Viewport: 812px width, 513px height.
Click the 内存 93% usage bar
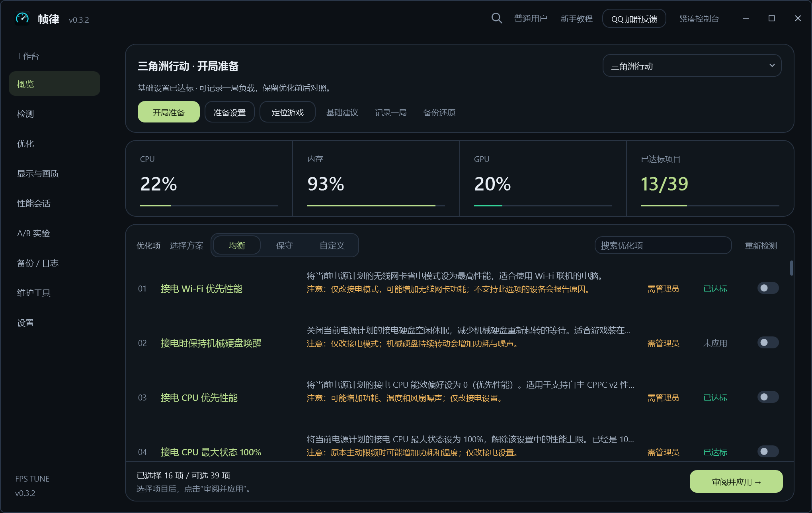click(x=376, y=206)
